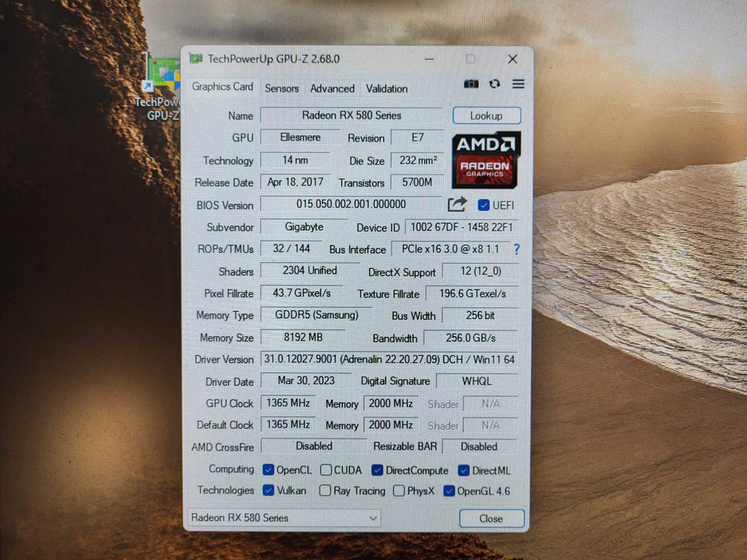The height and width of the screenshot is (560, 747).
Task: Toggle the CUDA checkbox
Action: point(326,470)
